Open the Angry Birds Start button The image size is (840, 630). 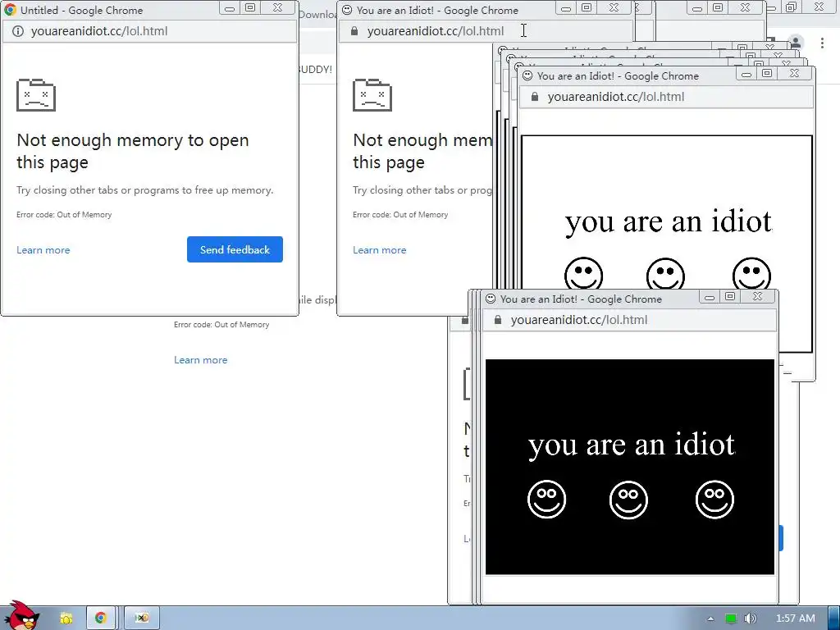click(21, 615)
